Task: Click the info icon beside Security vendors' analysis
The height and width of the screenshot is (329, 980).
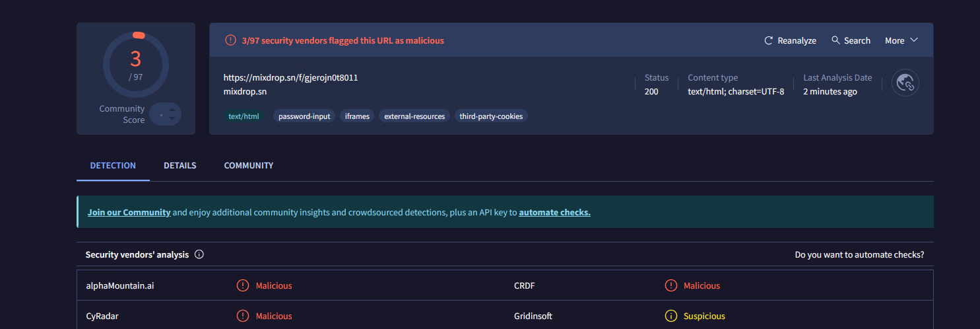Action: (199, 254)
